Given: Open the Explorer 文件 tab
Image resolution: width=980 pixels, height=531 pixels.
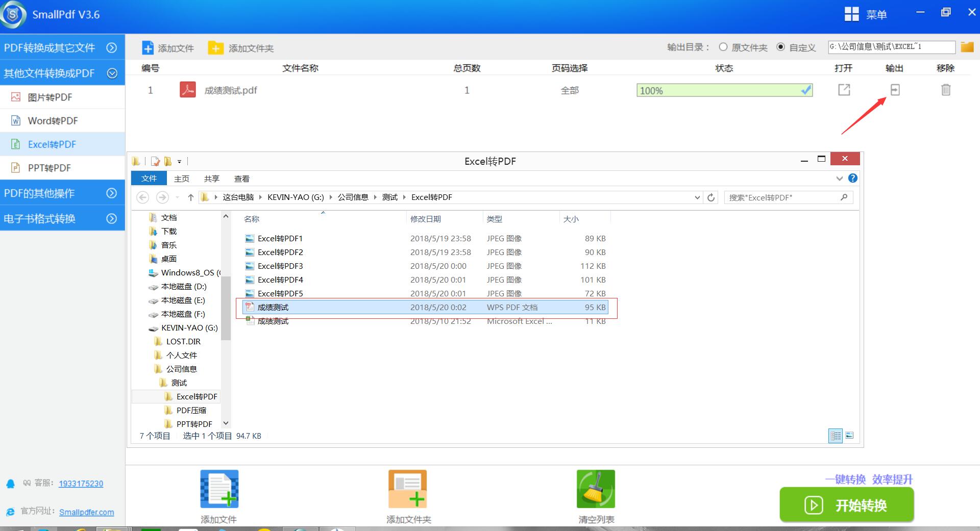Looking at the screenshot, I should 149,178.
